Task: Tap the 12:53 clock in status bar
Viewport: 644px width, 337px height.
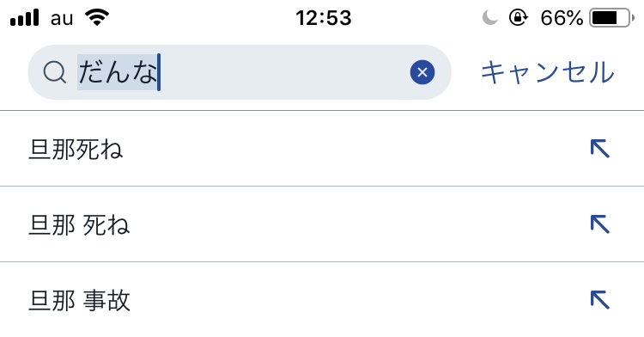Action: (x=323, y=18)
